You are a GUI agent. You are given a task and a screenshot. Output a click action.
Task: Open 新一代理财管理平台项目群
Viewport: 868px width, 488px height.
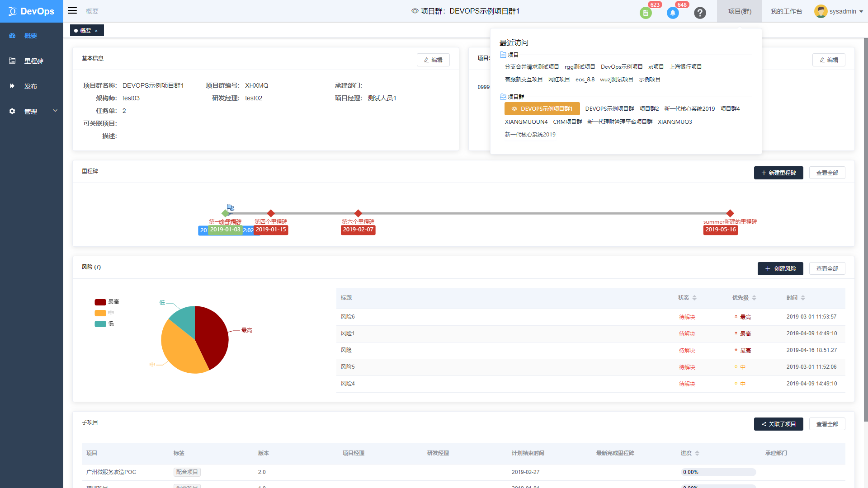(620, 122)
